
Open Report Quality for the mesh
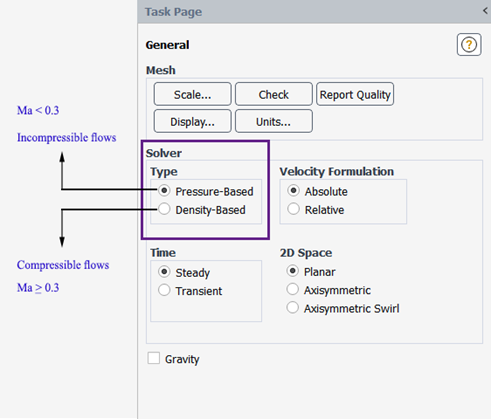pos(355,94)
